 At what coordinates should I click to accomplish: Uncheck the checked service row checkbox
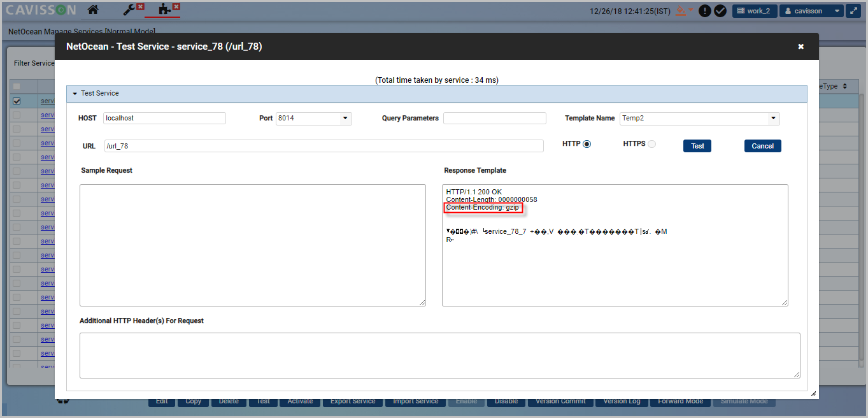(17, 101)
